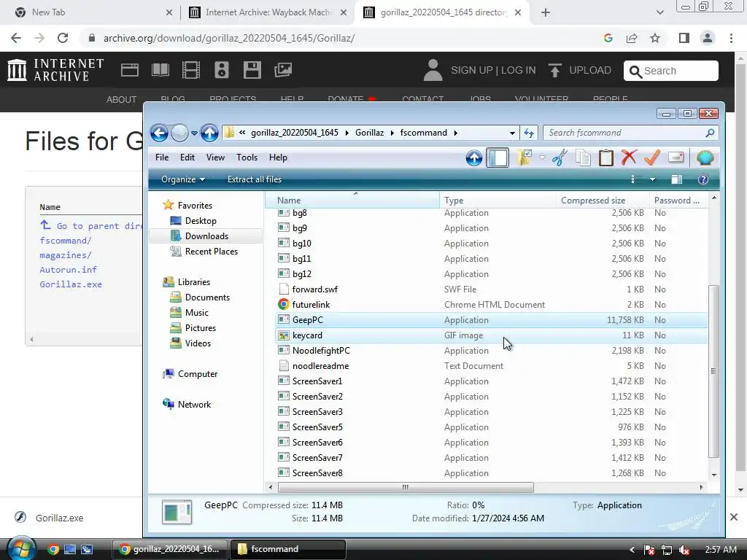Select the forward.swf file
Screen dimensions: 747x560
pyautogui.click(x=492, y=289)
